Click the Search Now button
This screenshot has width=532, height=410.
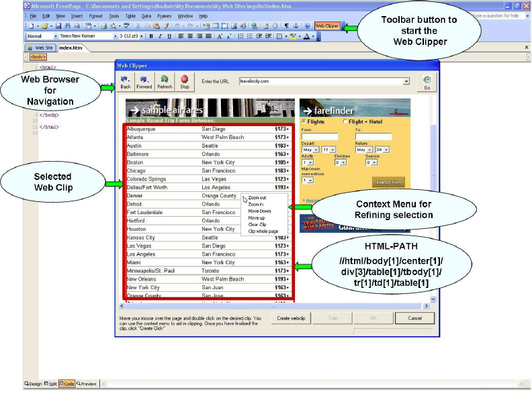(388, 182)
